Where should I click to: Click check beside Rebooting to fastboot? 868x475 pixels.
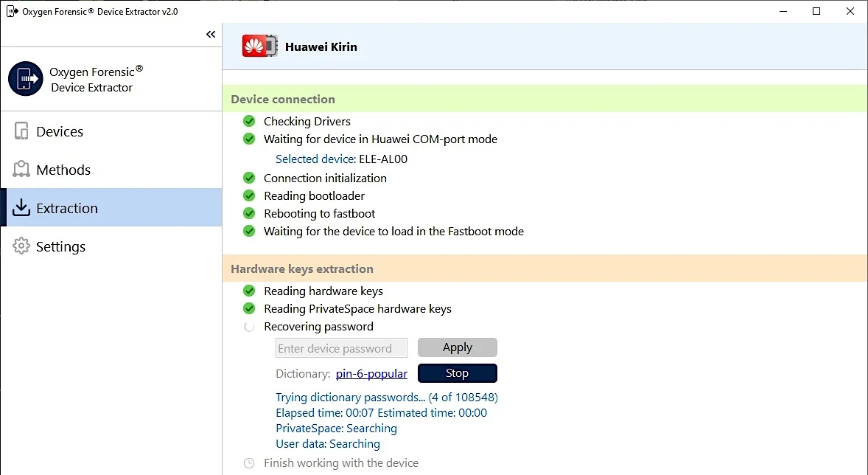[x=249, y=213]
